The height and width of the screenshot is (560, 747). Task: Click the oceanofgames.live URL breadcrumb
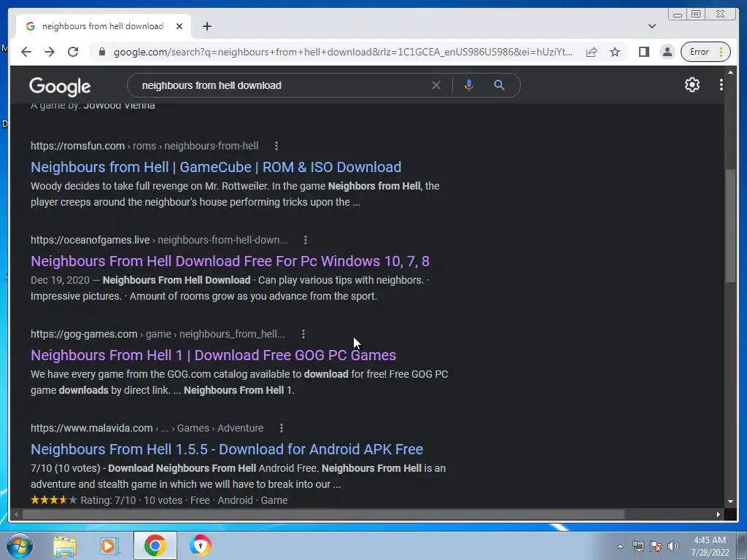[x=159, y=240]
